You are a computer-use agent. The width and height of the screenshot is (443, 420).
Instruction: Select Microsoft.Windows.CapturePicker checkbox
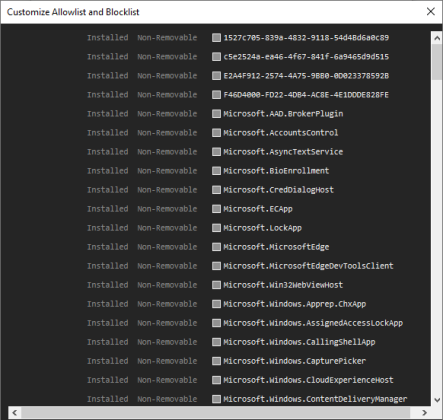coord(216,361)
